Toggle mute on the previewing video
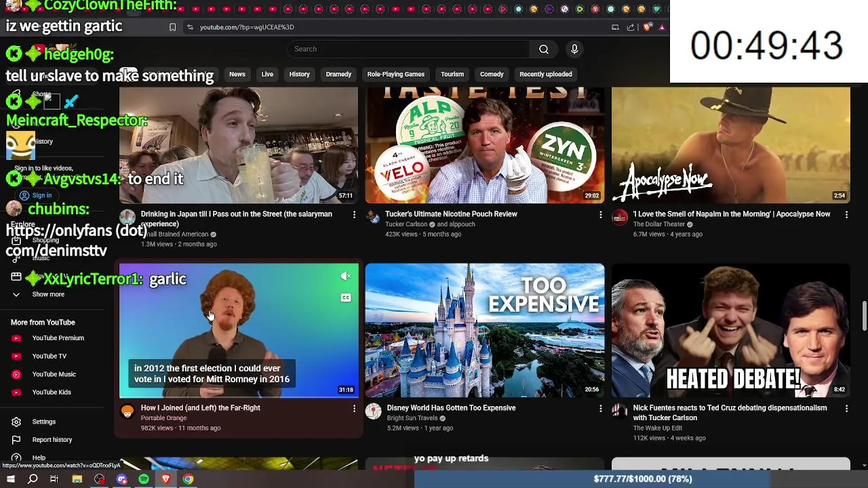Screen dimensions: 868x488 coord(346,276)
